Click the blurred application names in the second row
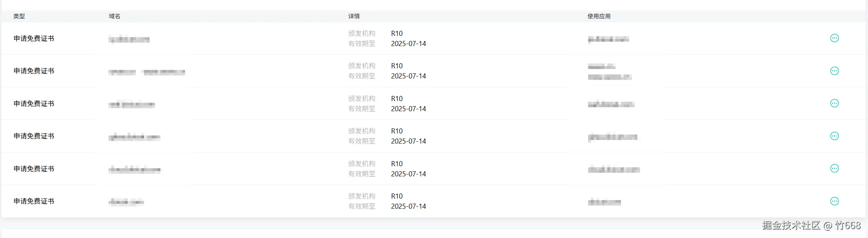The width and height of the screenshot is (868, 238). tap(609, 72)
